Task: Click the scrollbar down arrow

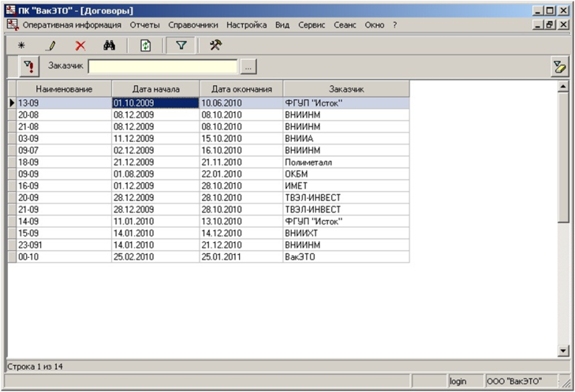Action: click(563, 350)
